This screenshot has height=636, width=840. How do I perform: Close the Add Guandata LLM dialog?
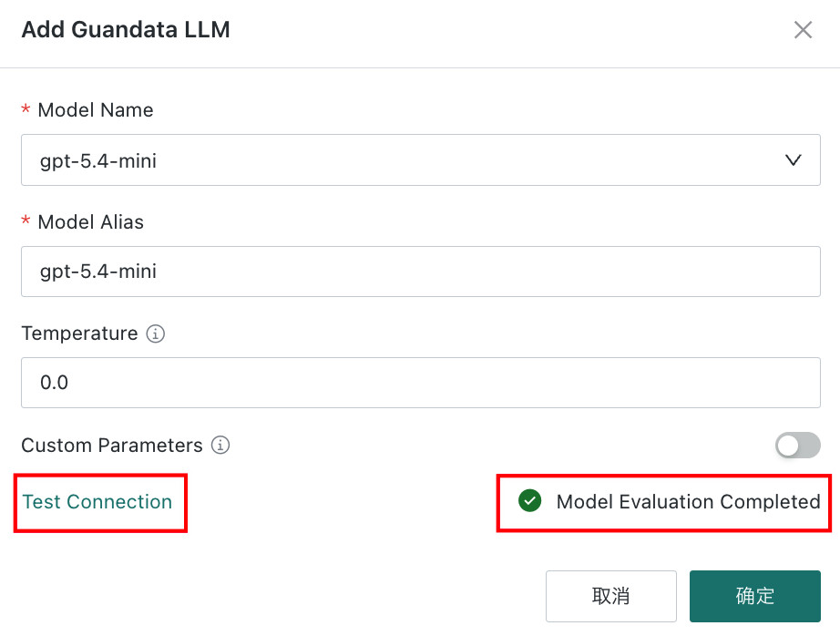[803, 30]
